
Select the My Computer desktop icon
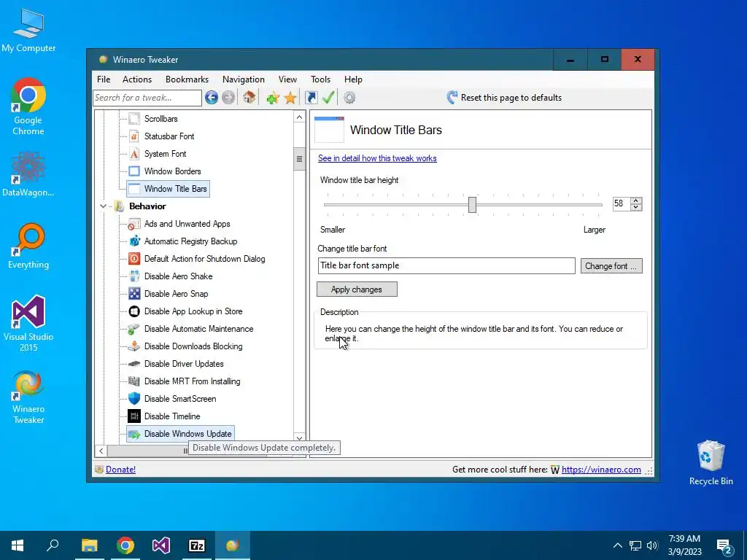(28, 31)
